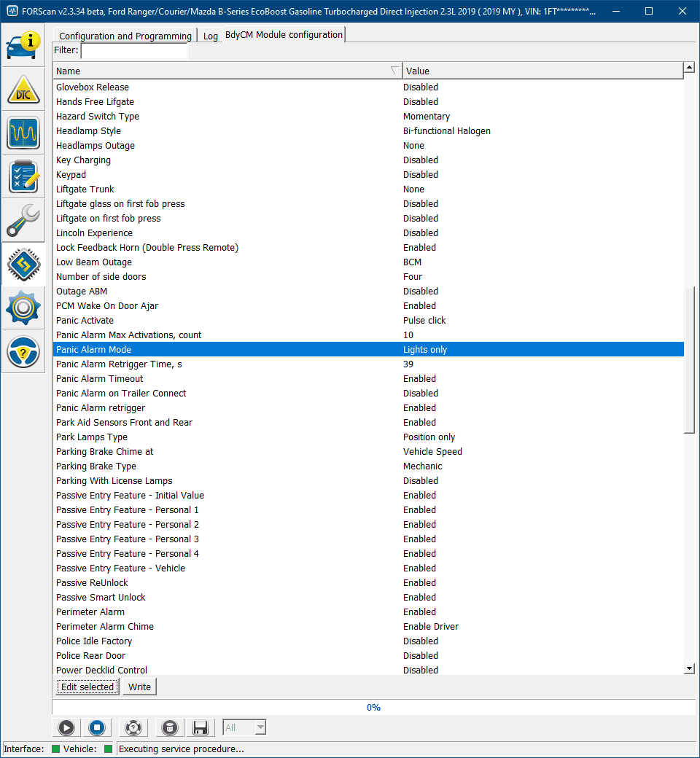Select the Perimeter Alarm Chime row
700x758 pixels.
point(368,627)
